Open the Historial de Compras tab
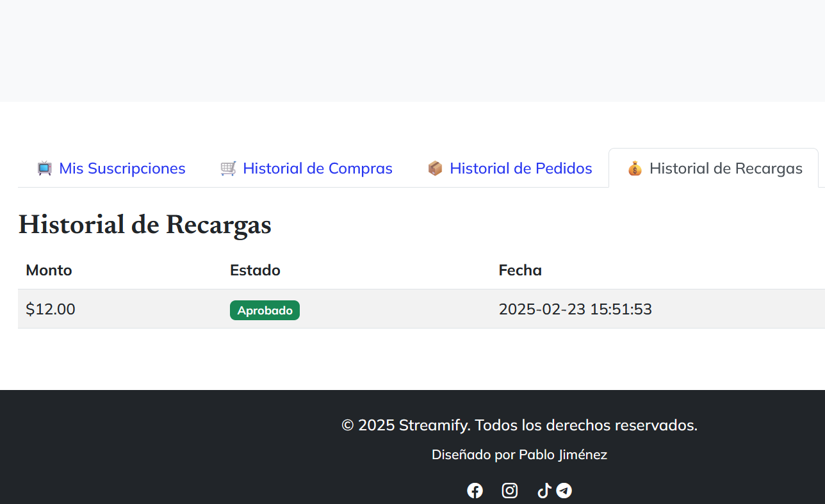The height and width of the screenshot is (504, 825). tap(306, 168)
